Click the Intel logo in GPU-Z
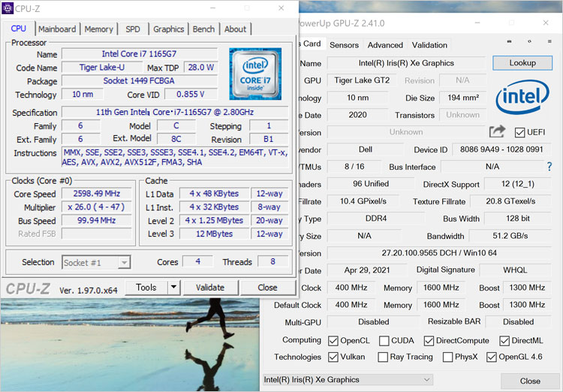The image size is (563, 392). click(x=522, y=97)
